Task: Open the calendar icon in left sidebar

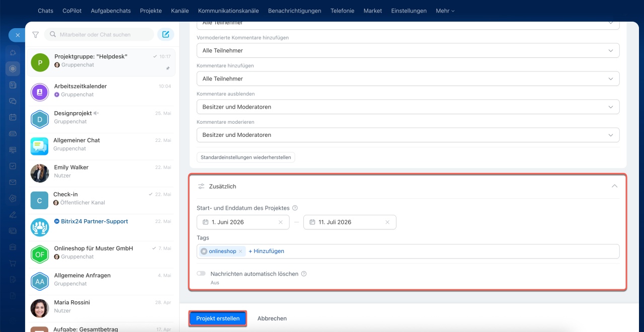Action: pos(13,117)
